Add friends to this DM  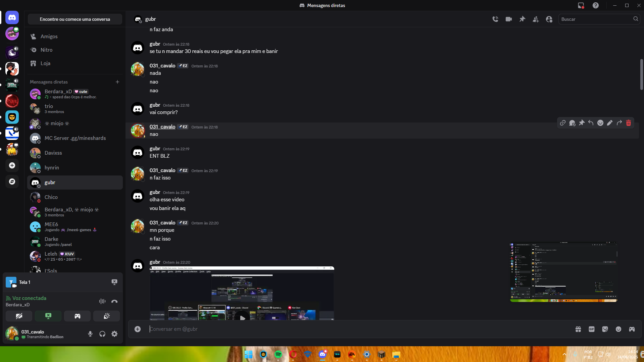(536, 19)
